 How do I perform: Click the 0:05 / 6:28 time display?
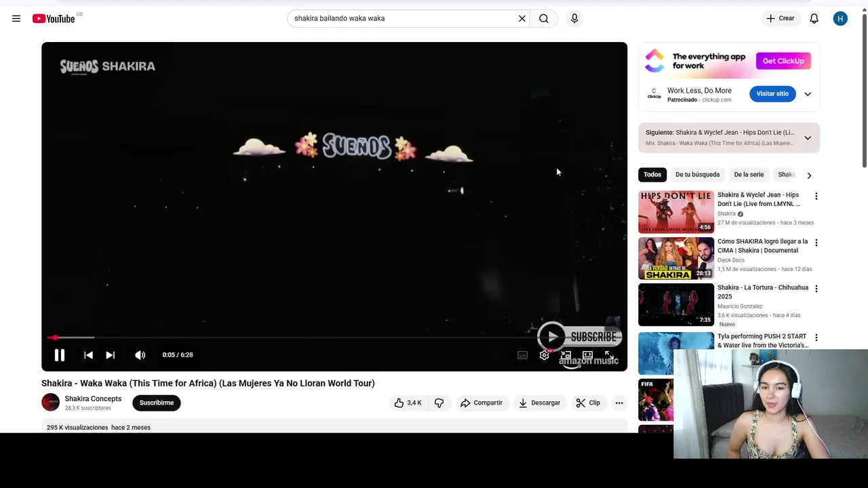(178, 354)
